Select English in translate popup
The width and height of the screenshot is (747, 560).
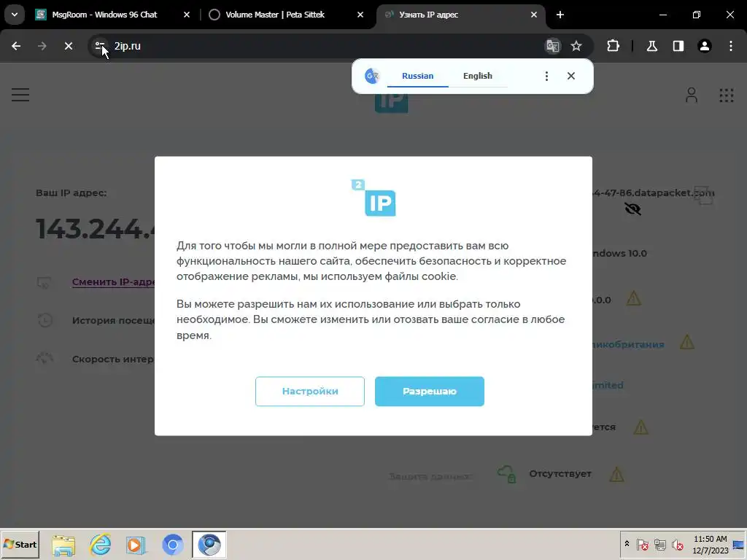point(477,76)
